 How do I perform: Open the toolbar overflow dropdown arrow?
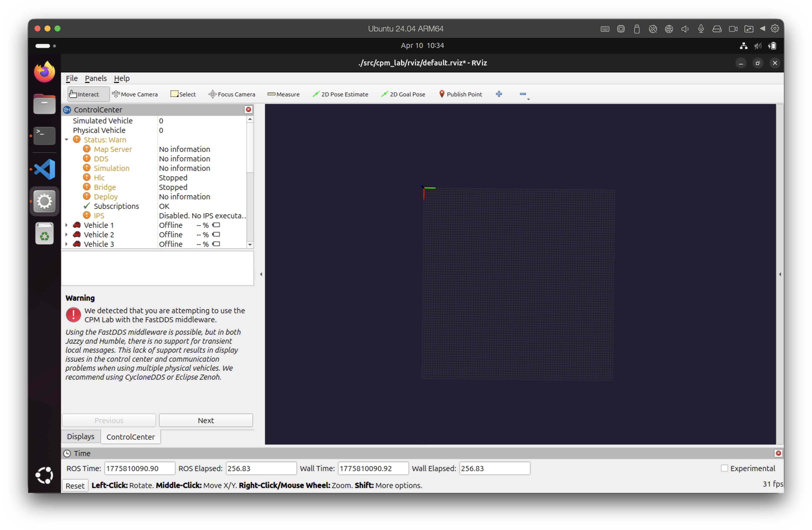(x=528, y=99)
